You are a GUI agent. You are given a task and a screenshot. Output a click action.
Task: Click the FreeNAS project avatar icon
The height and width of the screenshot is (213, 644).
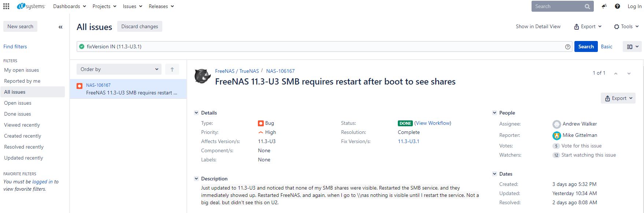203,76
